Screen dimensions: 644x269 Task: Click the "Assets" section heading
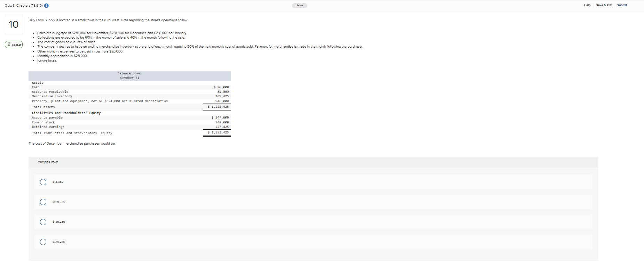coord(38,83)
